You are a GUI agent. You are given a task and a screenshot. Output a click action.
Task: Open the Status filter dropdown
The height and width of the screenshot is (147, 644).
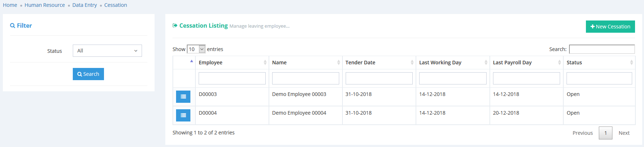(x=107, y=51)
